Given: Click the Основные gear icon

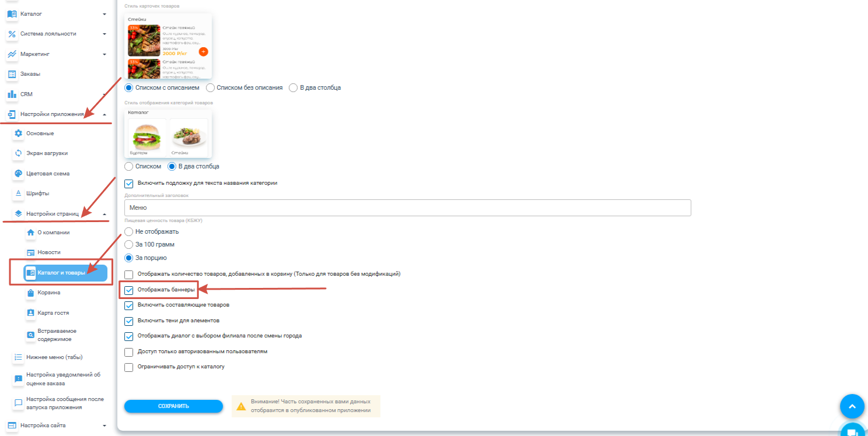Looking at the screenshot, I should point(18,133).
